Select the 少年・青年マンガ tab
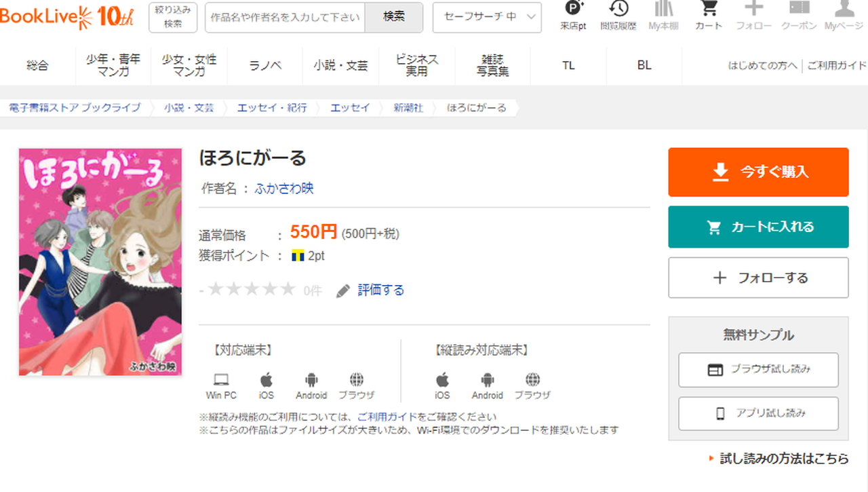Screen dimensions: 868x492 [113, 66]
